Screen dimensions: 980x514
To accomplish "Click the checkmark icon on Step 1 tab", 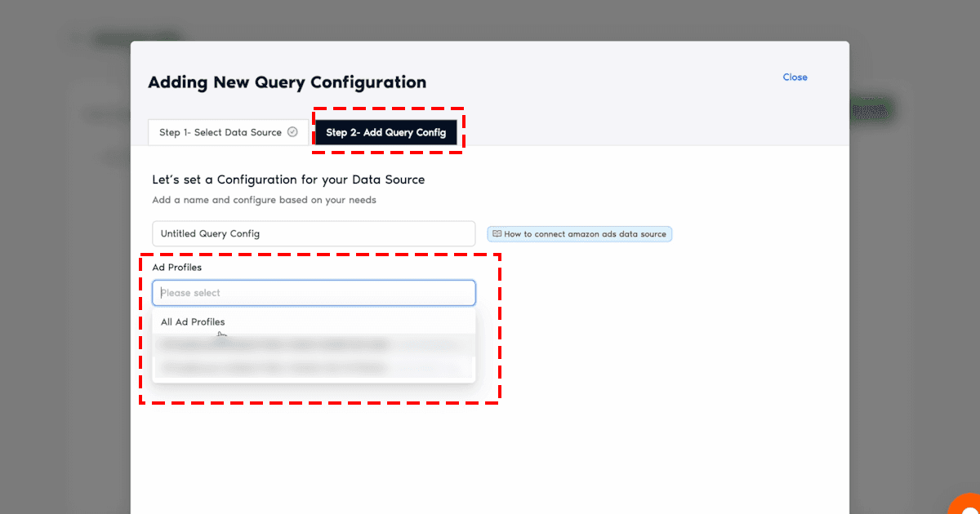I will tap(292, 132).
